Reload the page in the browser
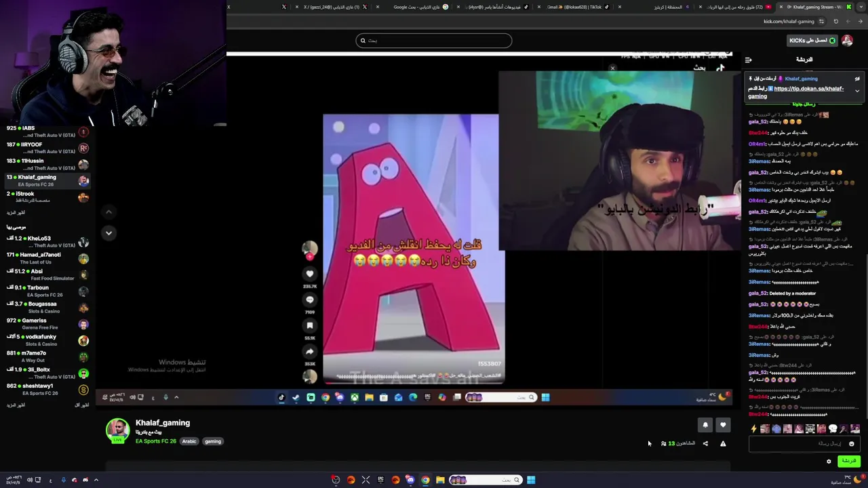 [835, 21]
